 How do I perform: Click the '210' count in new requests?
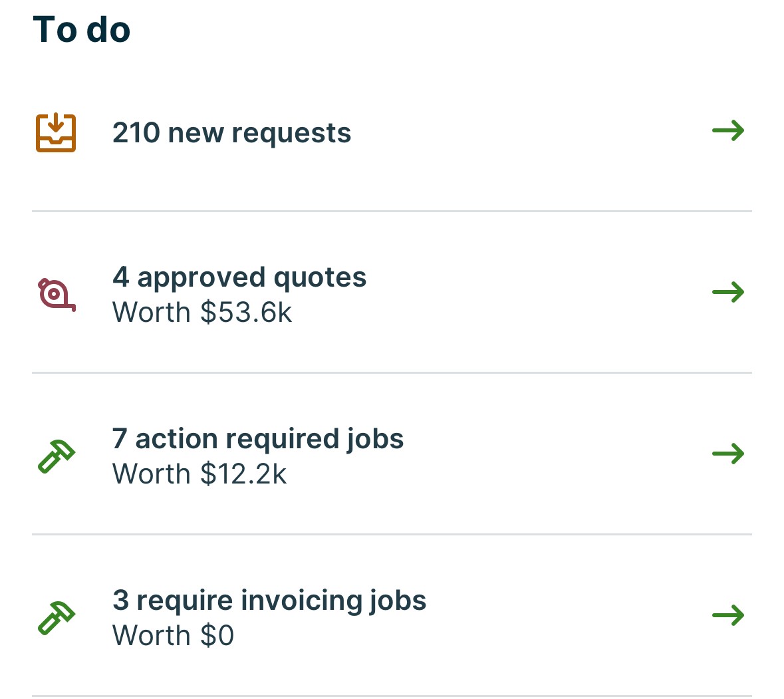click(x=136, y=133)
